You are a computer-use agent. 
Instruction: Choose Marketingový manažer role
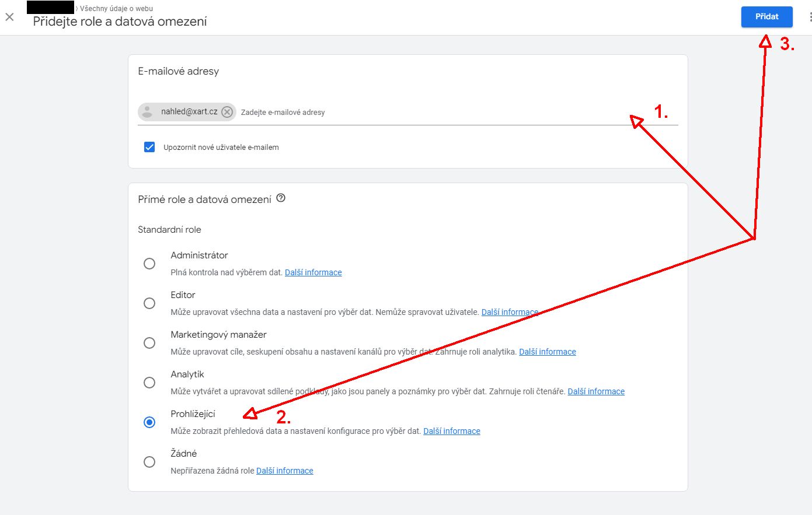[x=149, y=343]
